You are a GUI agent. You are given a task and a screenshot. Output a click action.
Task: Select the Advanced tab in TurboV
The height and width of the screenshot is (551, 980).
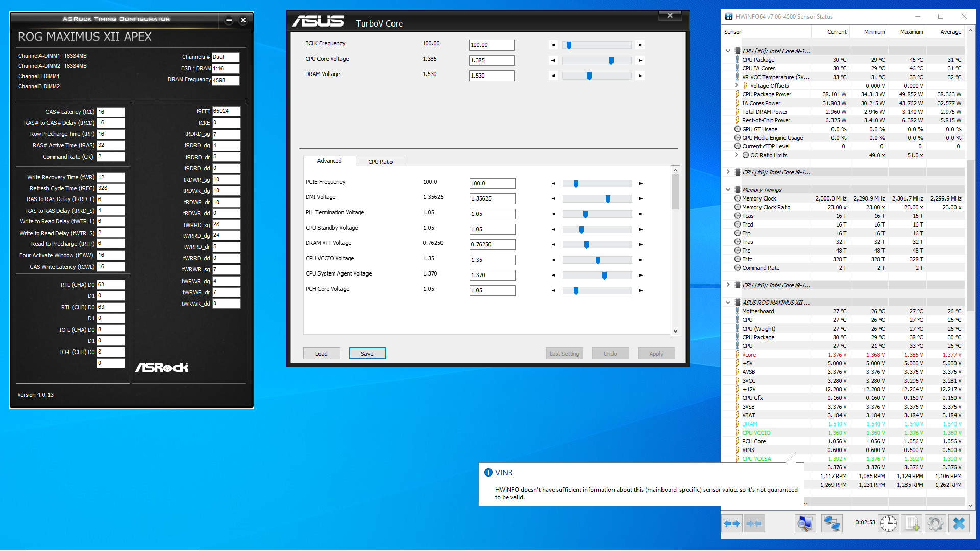(x=329, y=161)
